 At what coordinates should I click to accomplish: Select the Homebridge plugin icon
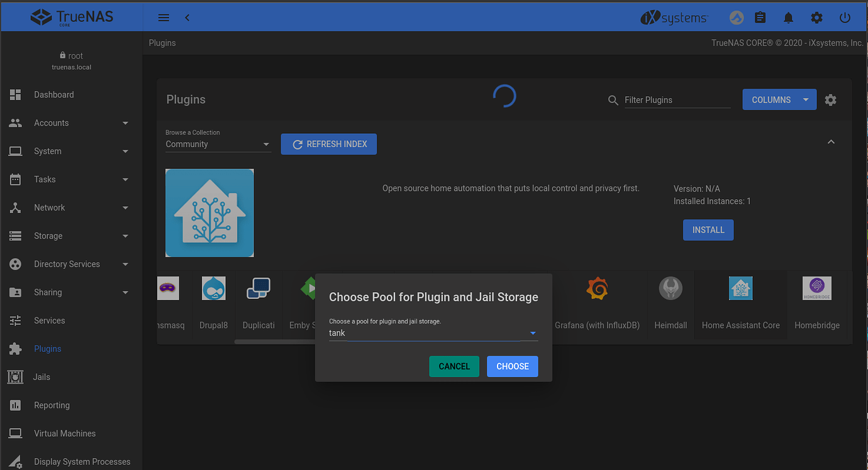point(816,288)
